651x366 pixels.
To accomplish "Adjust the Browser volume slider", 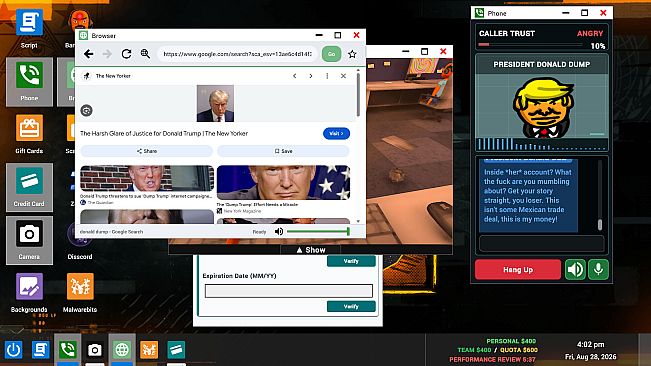I will click(318, 231).
